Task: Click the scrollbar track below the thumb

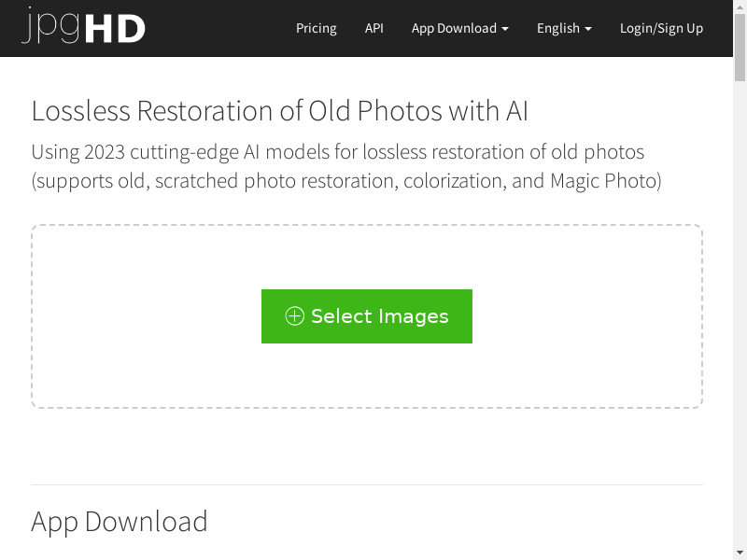Action: (740, 310)
